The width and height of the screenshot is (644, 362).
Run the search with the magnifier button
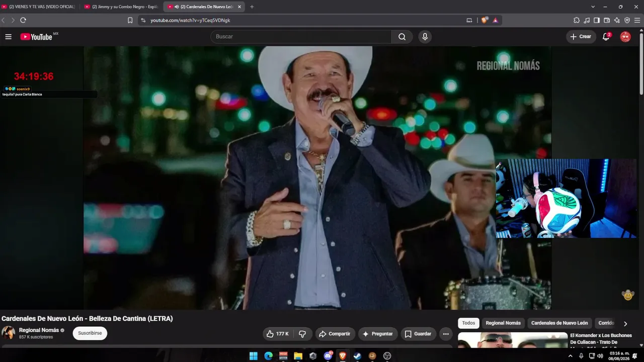[x=402, y=37]
